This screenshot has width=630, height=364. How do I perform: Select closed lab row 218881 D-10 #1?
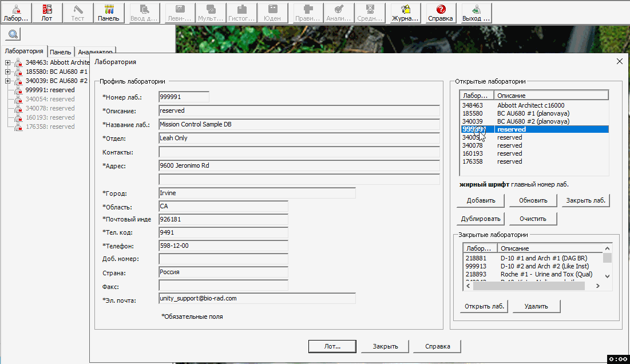point(532,258)
